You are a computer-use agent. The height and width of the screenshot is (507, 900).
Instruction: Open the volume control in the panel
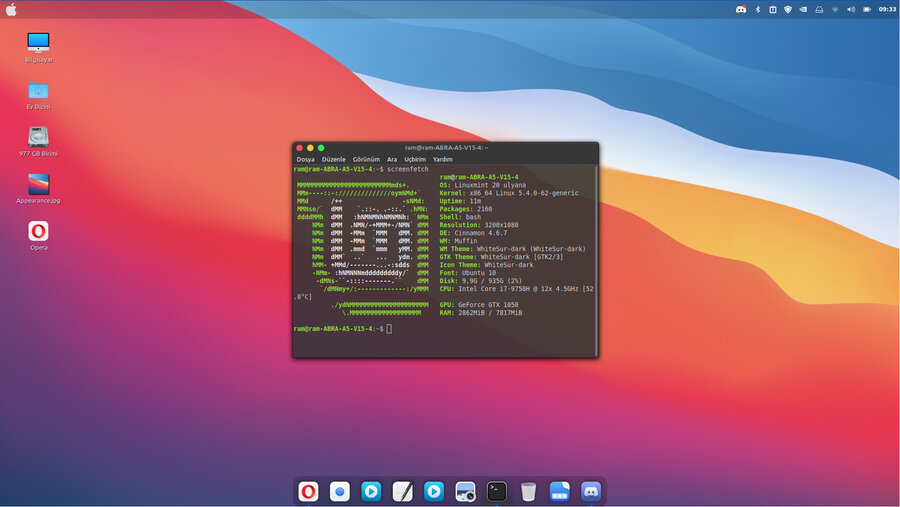851,9
